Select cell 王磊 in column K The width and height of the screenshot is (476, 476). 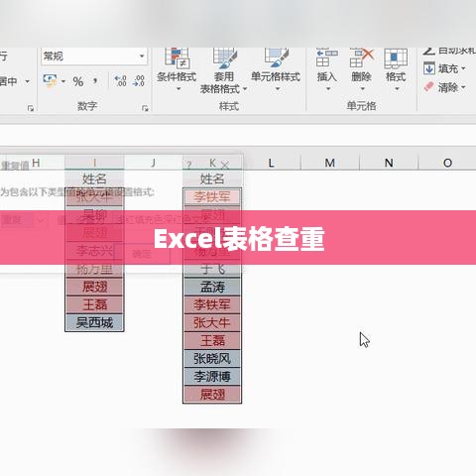pos(212,340)
